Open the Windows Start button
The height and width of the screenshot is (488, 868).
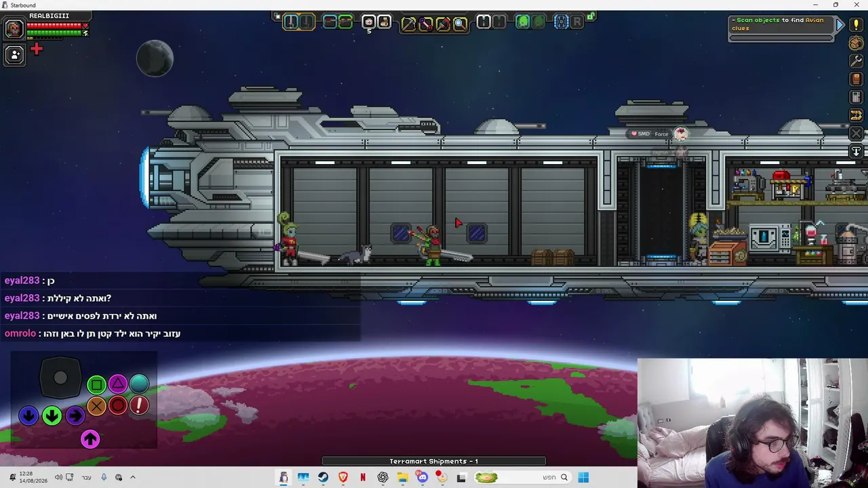click(583, 477)
